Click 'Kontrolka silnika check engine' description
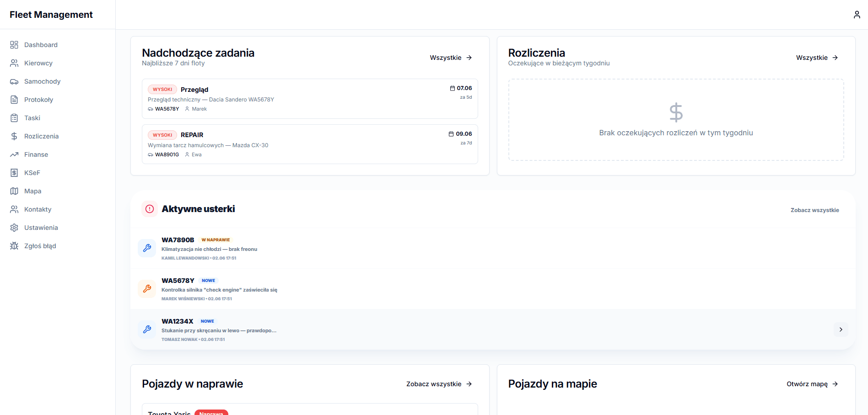The width and height of the screenshot is (868, 415). (x=219, y=290)
